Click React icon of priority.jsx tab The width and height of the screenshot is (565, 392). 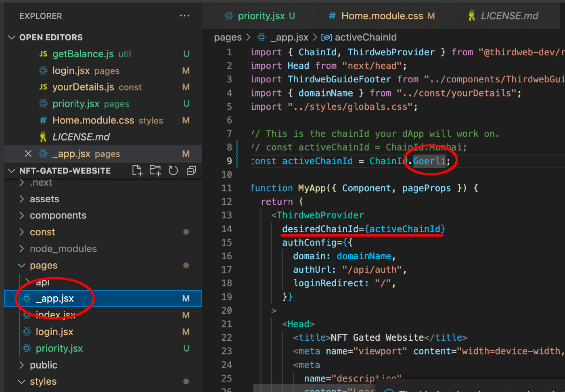(x=229, y=16)
